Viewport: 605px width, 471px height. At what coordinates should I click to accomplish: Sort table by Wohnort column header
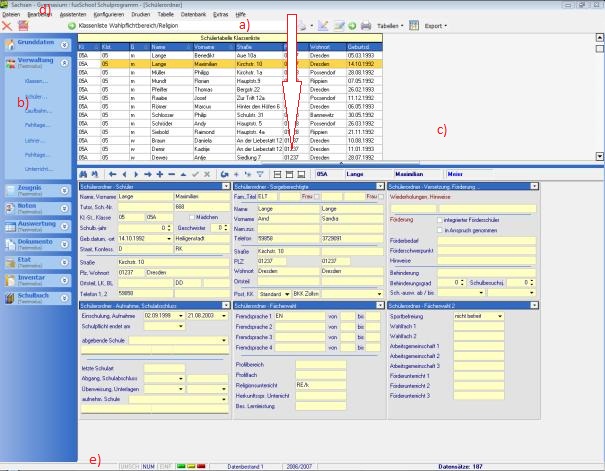(x=327, y=47)
